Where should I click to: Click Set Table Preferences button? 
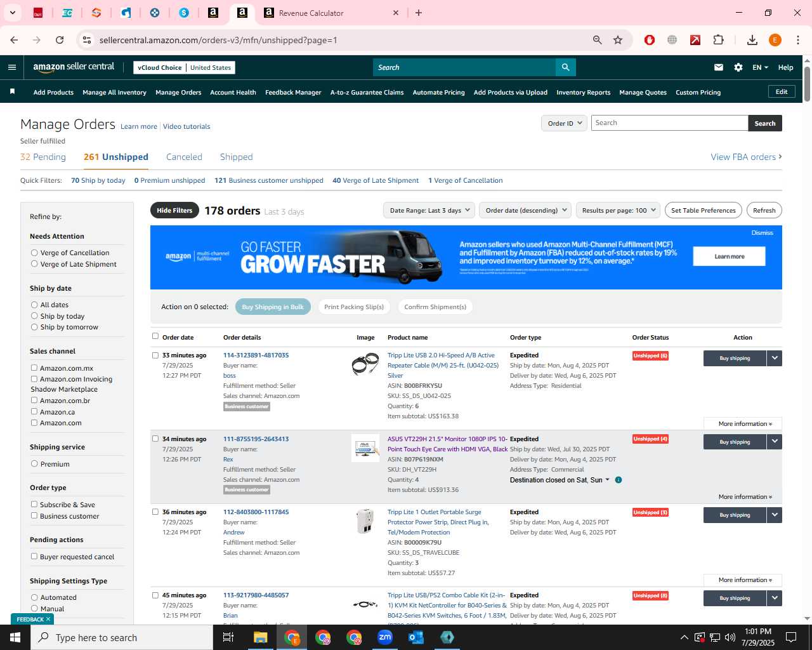703,210
